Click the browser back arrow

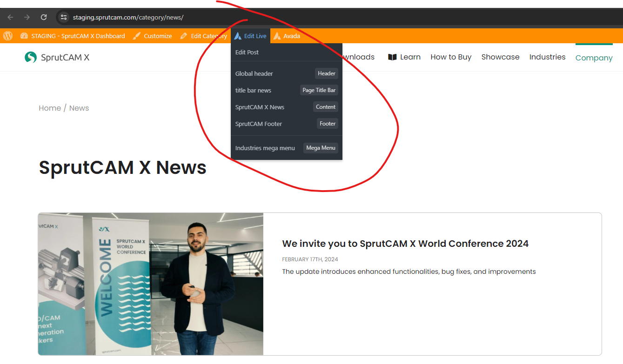point(10,17)
